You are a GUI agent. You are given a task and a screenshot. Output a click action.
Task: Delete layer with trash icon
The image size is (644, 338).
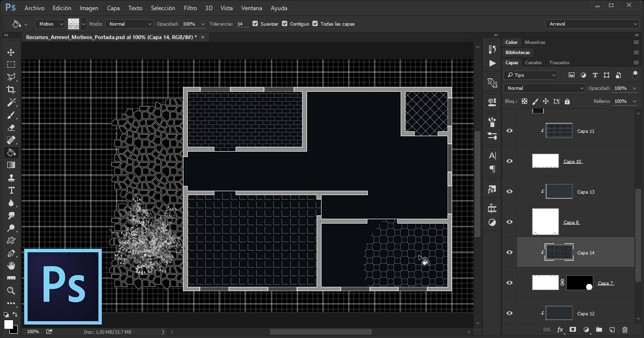625,330
